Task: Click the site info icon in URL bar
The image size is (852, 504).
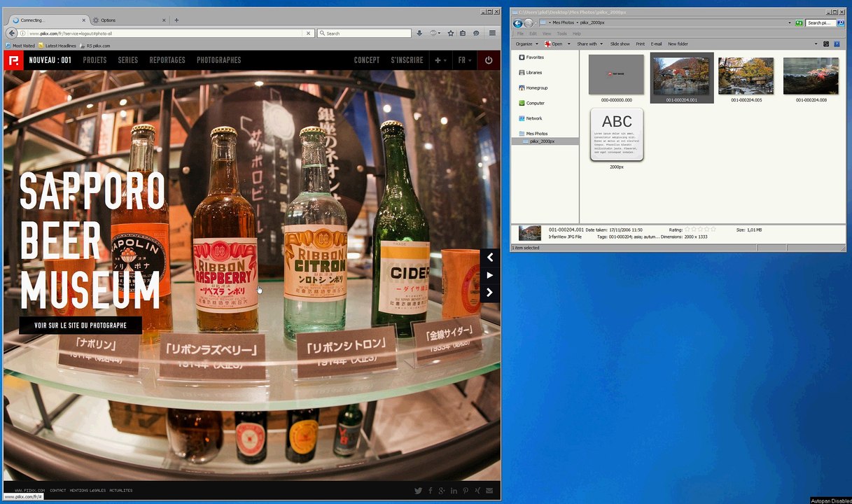Action: click(24, 33)
